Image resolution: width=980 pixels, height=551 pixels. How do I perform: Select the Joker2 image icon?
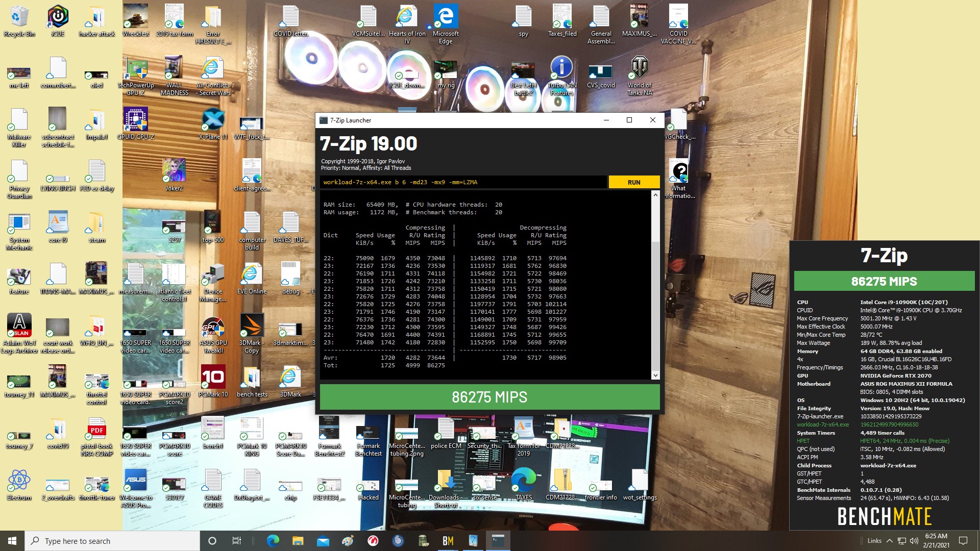(x=174, y=175)
